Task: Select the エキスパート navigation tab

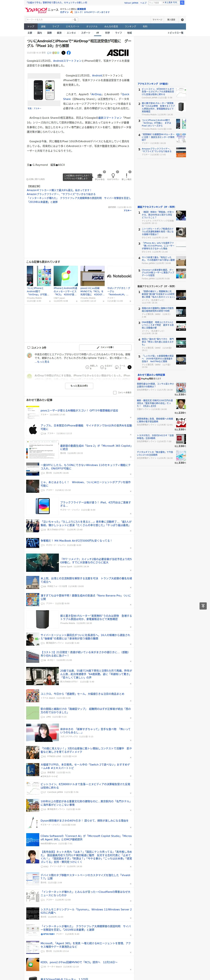Action: (x=72, y=27)
